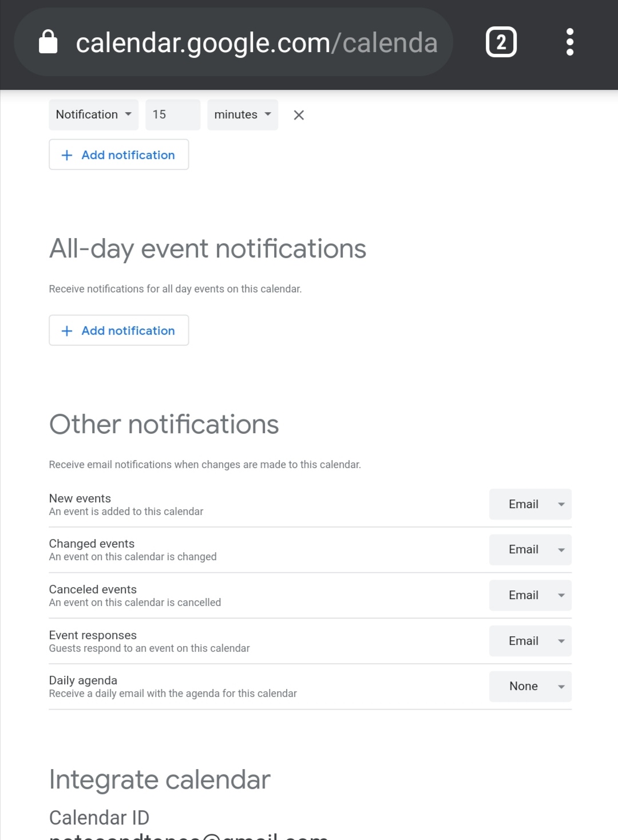
Task: Click the Daily agenda row label
Action: point(83,680)
